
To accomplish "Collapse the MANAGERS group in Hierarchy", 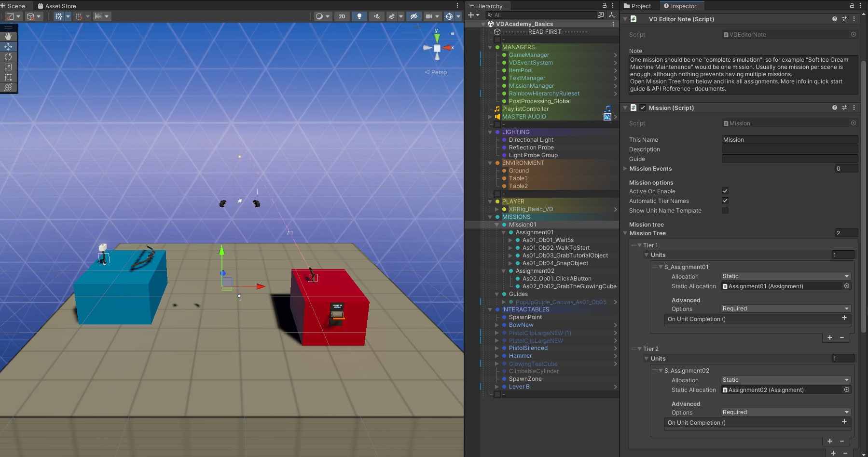I will coord(490,47).
